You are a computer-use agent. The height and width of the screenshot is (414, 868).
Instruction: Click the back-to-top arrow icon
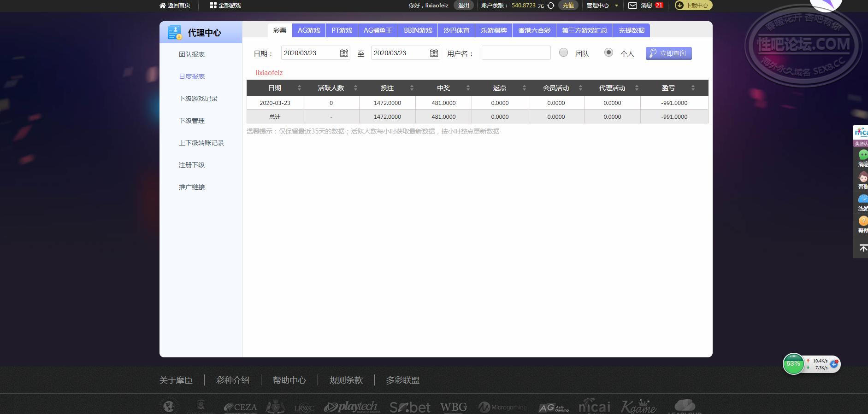[863, 248]
